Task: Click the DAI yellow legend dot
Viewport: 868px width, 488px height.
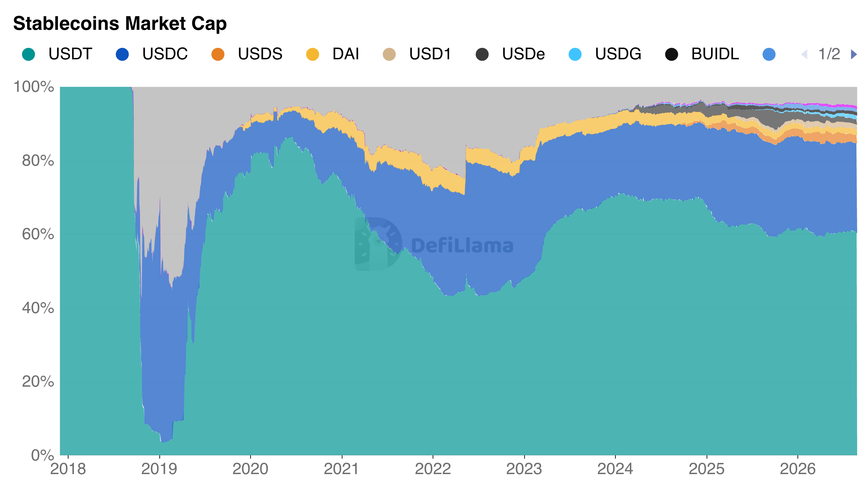Action: click(312, 54)
